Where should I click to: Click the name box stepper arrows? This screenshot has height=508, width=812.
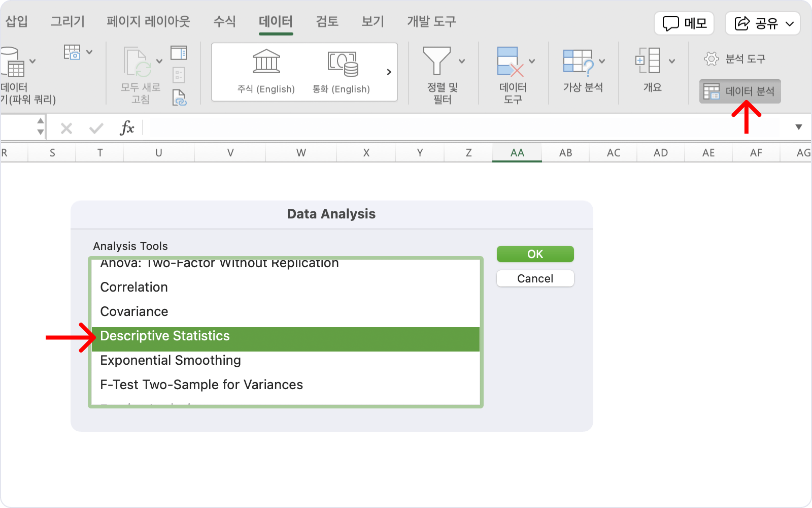(x=41, y=126)
